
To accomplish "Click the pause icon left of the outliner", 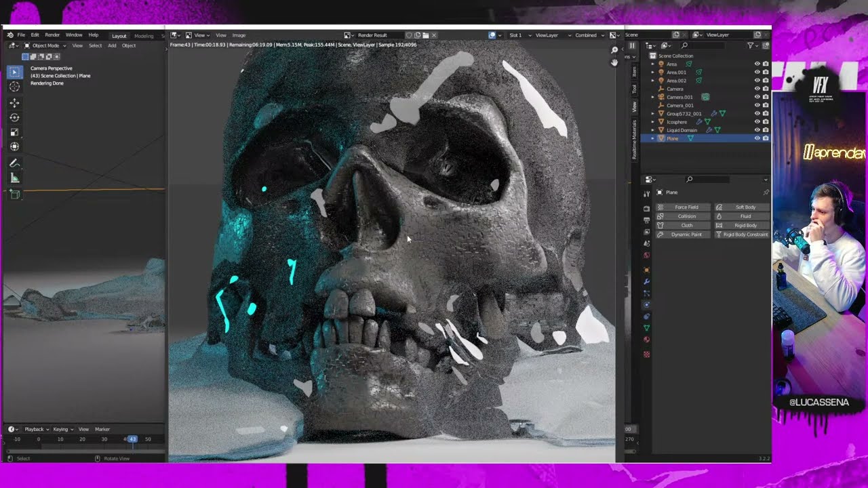I will coord(632,46).
